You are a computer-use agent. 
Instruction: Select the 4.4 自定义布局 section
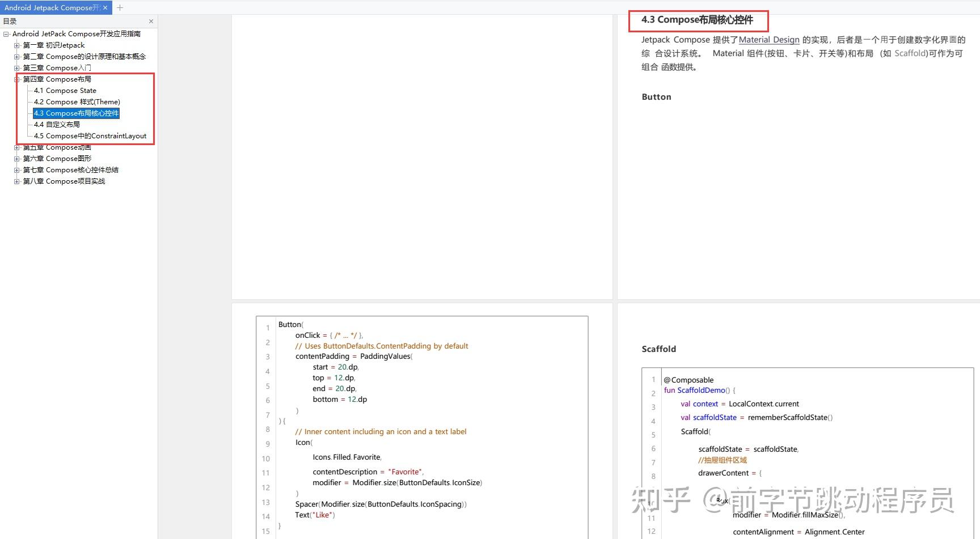coord(57,124)
